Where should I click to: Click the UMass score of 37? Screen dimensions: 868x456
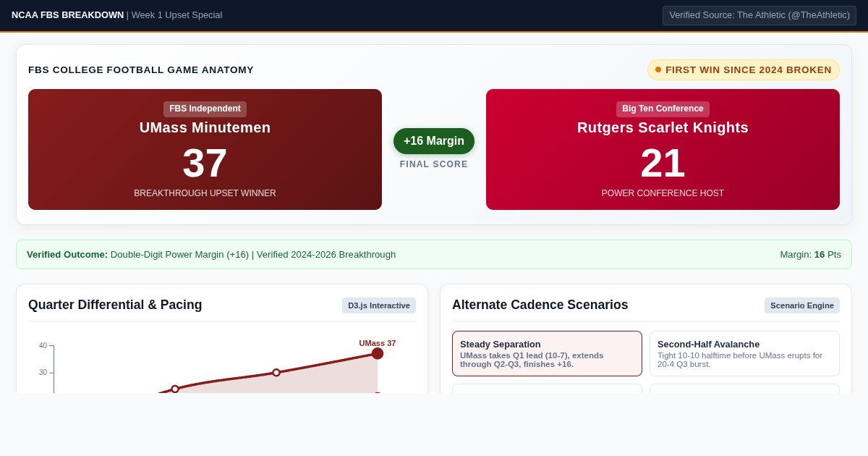205,163
